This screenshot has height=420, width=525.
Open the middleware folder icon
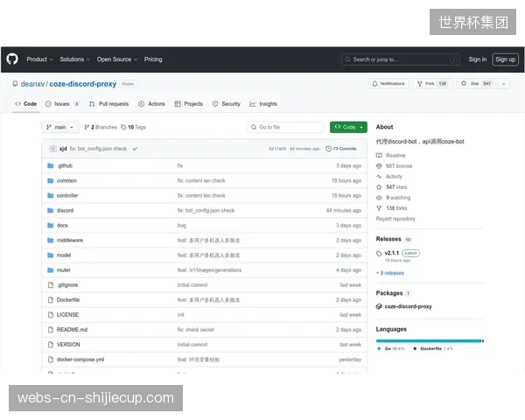51,240
